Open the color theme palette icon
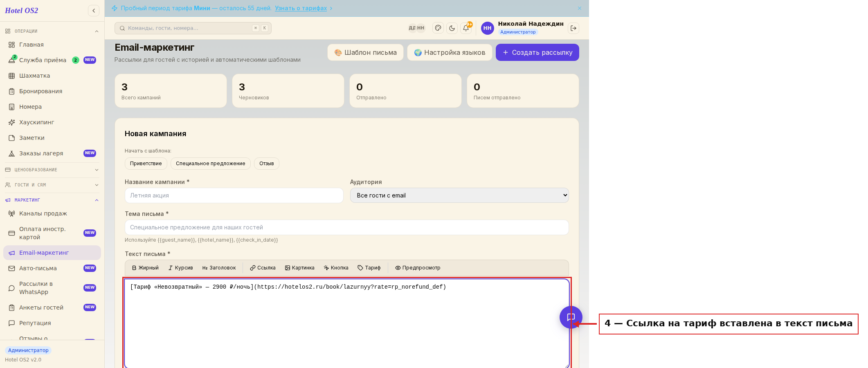868x368 pixels. tap(438, 28)
